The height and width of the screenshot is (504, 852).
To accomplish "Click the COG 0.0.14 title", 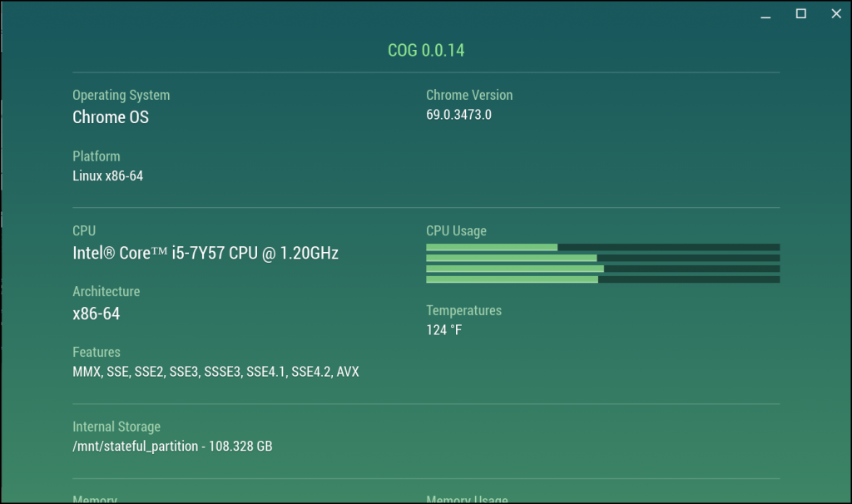I will [x=426, y=51].
